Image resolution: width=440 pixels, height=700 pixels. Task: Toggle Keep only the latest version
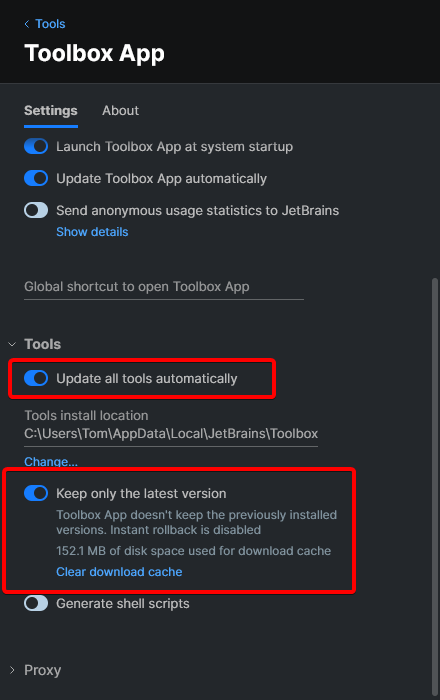36,493
